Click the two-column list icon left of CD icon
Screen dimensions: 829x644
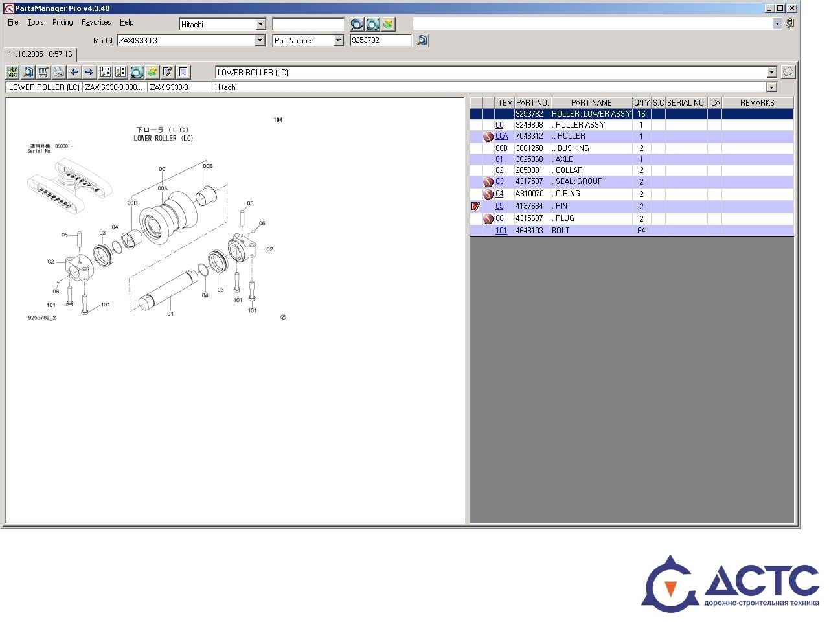coord(120,72)
